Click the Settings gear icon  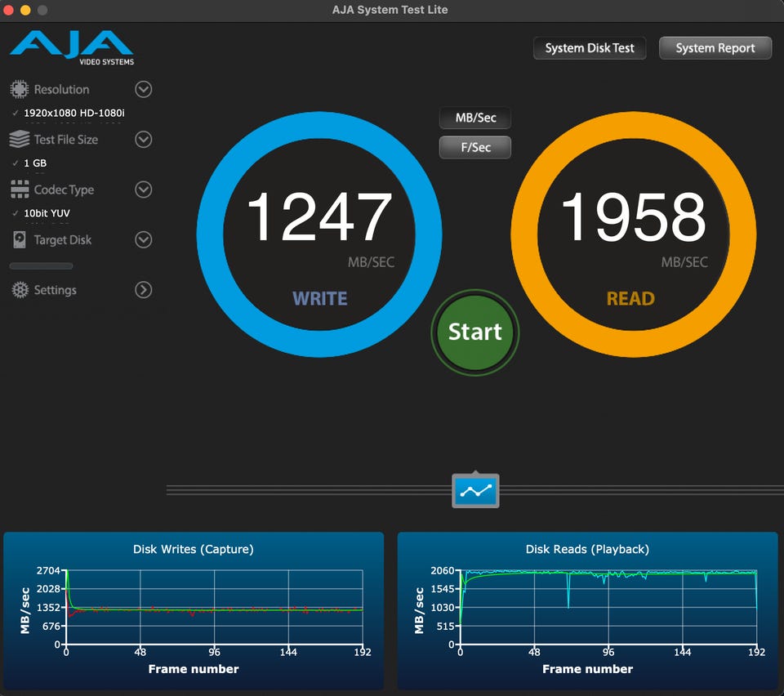click(20, 290)
